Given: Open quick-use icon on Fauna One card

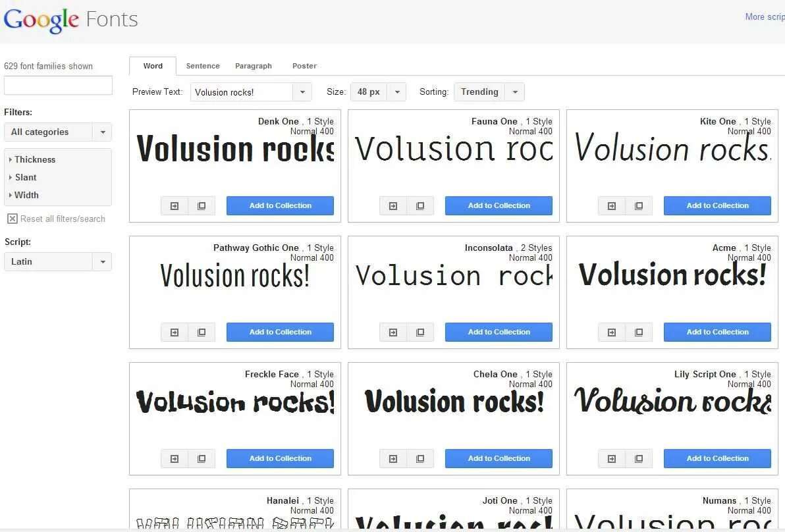Looking at the screenshot, I should [394, 205].
